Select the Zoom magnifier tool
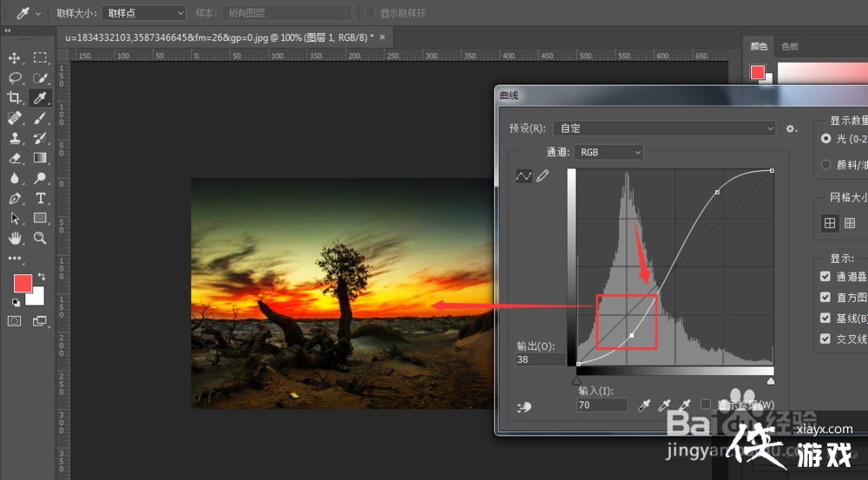The width and height of the screenshot is (868, 480). click(40, 238)
